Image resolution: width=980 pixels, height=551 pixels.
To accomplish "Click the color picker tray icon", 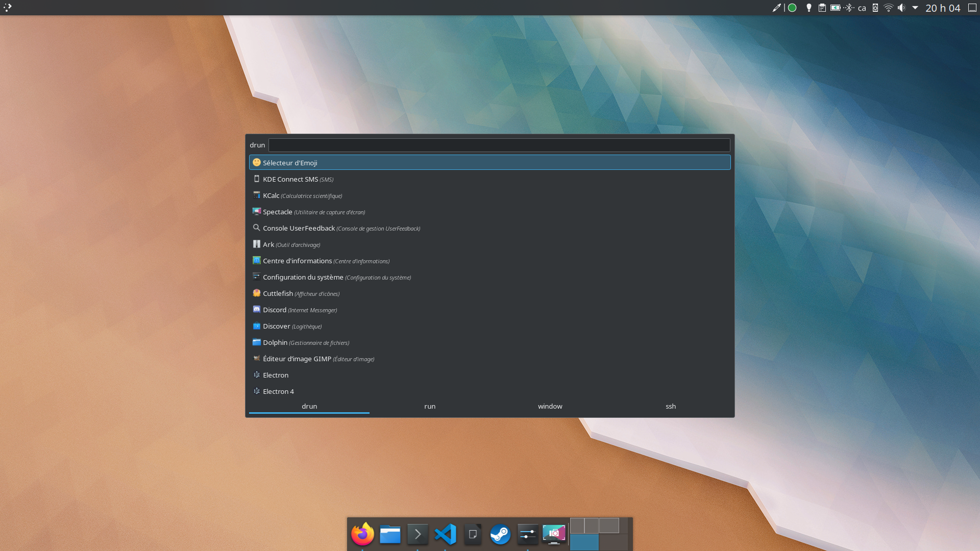I will click(776, 8).
